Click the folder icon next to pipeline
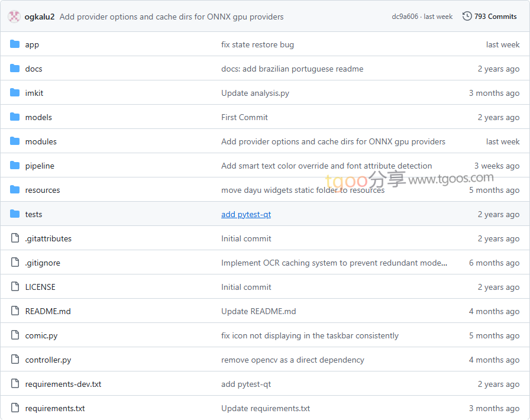This screenshot has height=420, width=530. pyautogui.click(x=15, y=166)
